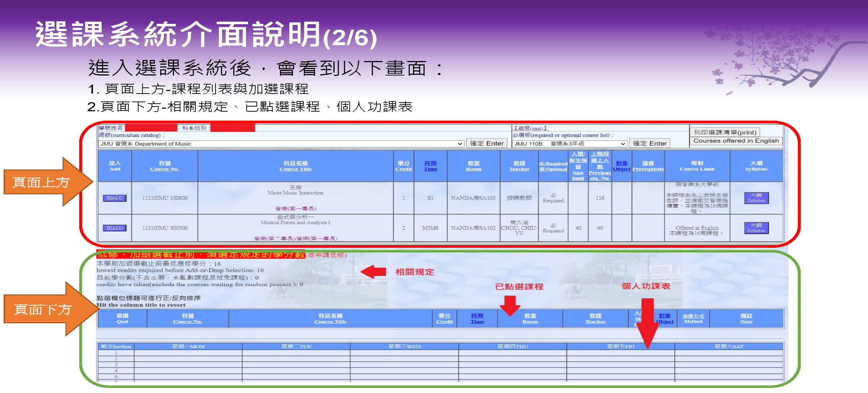Click 加ADD for course 11210JMU 100800
The height and width of the screenshot is (393, 868).
point(115,198)
